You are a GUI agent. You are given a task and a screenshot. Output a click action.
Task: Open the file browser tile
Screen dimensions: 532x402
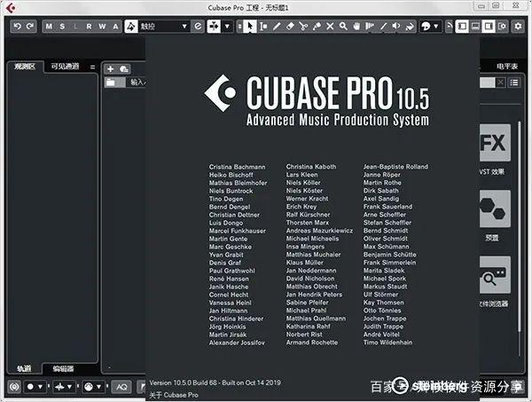(495, 275)
